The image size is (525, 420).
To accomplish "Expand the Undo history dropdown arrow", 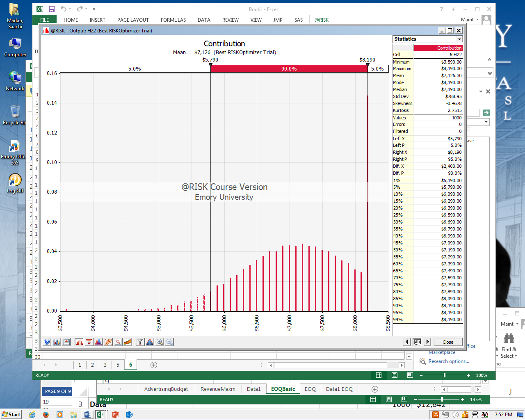I will (x=69, y=9).
